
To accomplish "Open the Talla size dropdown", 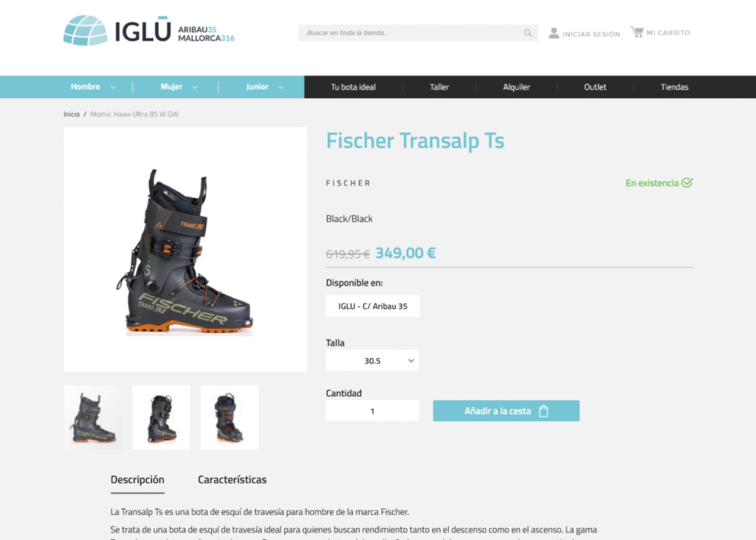I will (372, 360).
